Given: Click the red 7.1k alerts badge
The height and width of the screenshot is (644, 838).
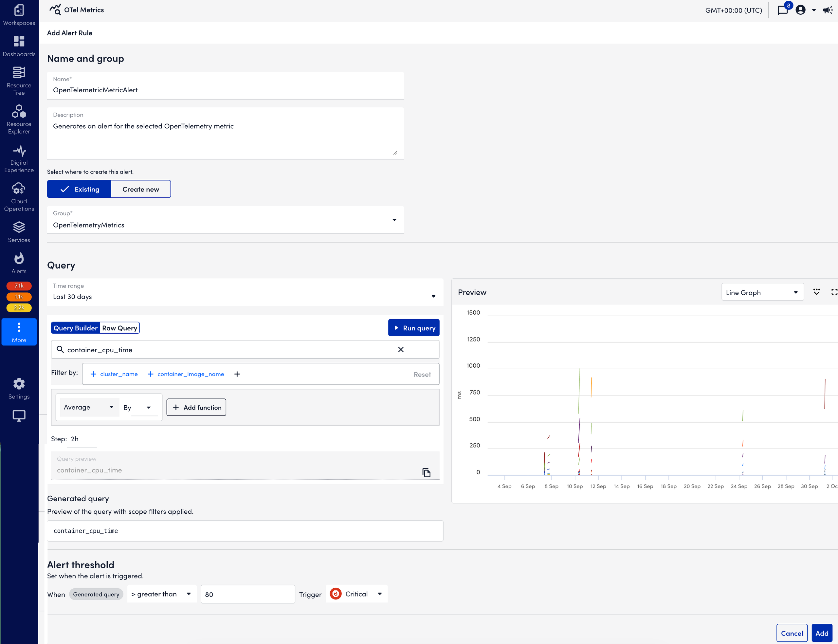Looking at the screenshot, I should [x=19, y=285].
